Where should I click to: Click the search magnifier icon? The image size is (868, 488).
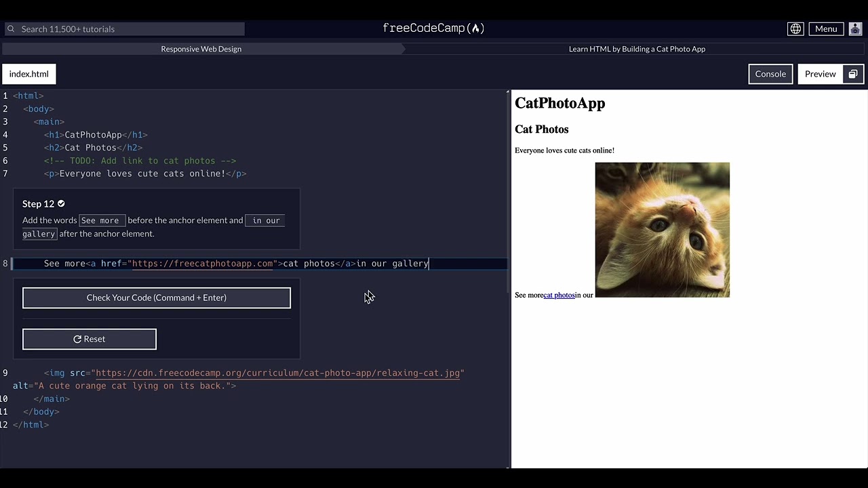pos(11,29)
